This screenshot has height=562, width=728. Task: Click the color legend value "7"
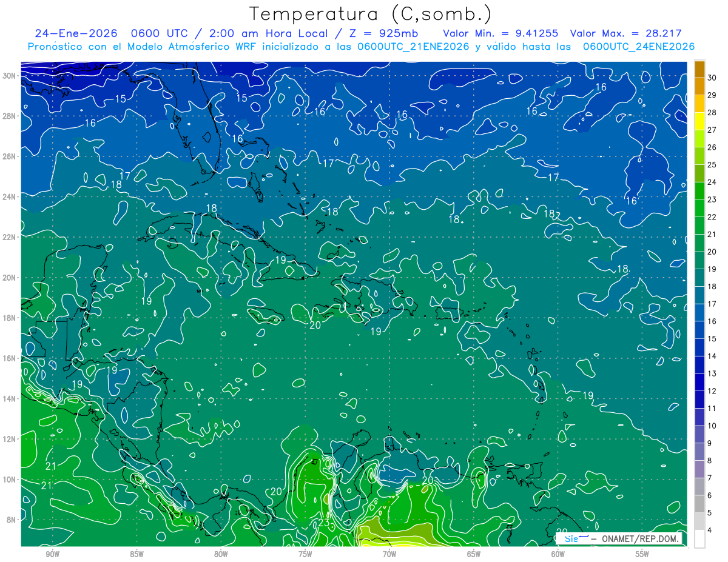[x=710, y=478]
